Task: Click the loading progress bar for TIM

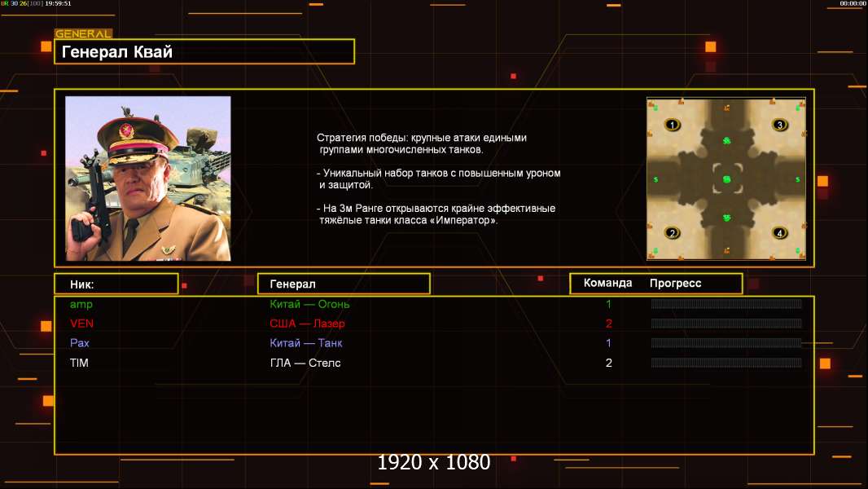Action: click(x=726, y=363)
